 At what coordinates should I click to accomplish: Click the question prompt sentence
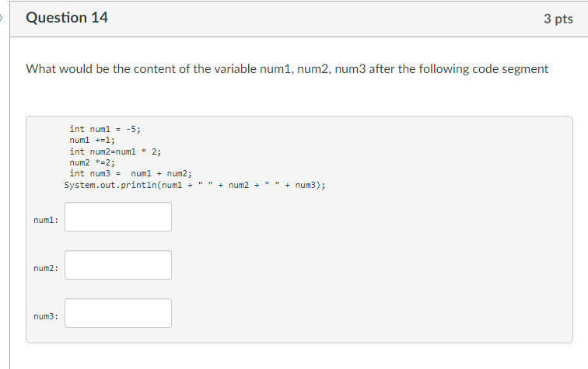[x=287, y=69]
